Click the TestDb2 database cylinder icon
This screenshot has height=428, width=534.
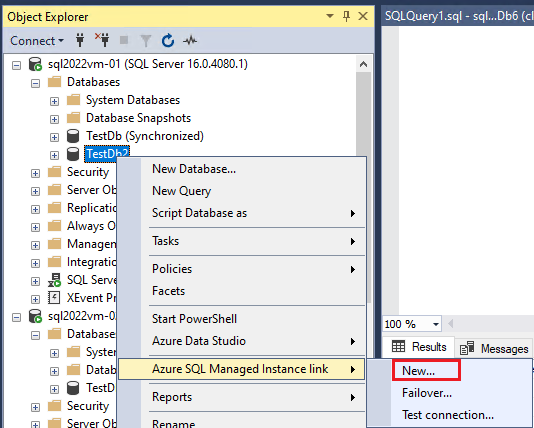coord(73,154)
